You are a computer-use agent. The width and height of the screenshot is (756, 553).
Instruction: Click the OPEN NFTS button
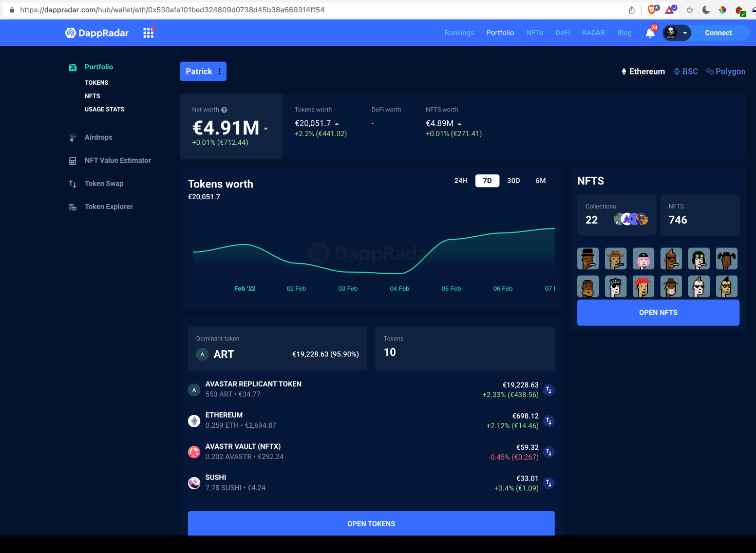(658, 313)
